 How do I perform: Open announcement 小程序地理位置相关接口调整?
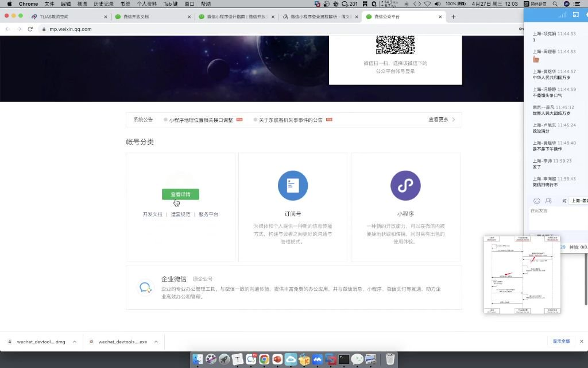(x=201, y=120)
